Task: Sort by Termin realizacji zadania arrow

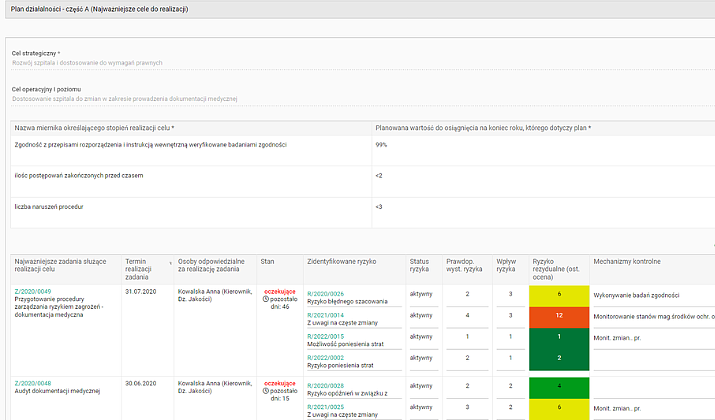Action: tap(171, 263)
